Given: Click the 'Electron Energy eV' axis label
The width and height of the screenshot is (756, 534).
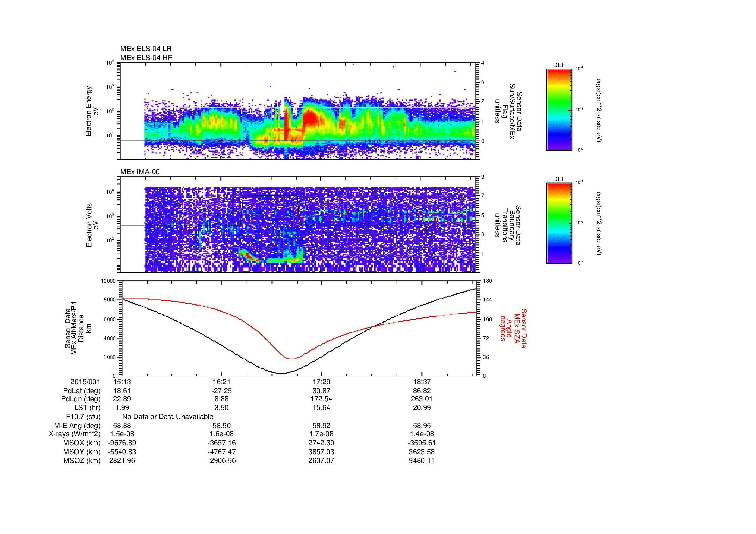Looking at the screenshot, I should 92,111.
